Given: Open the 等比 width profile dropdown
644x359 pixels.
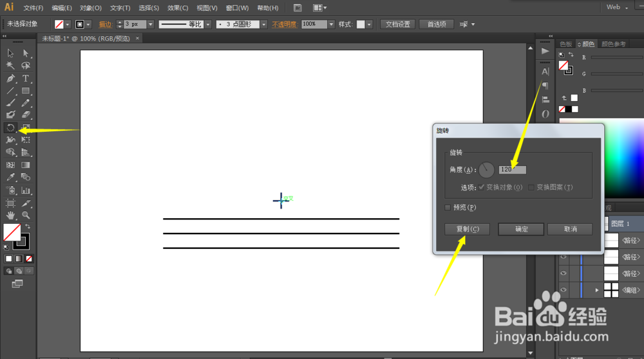Looking at the screenshot, I should pyautogui.click(x=208, y=24).
